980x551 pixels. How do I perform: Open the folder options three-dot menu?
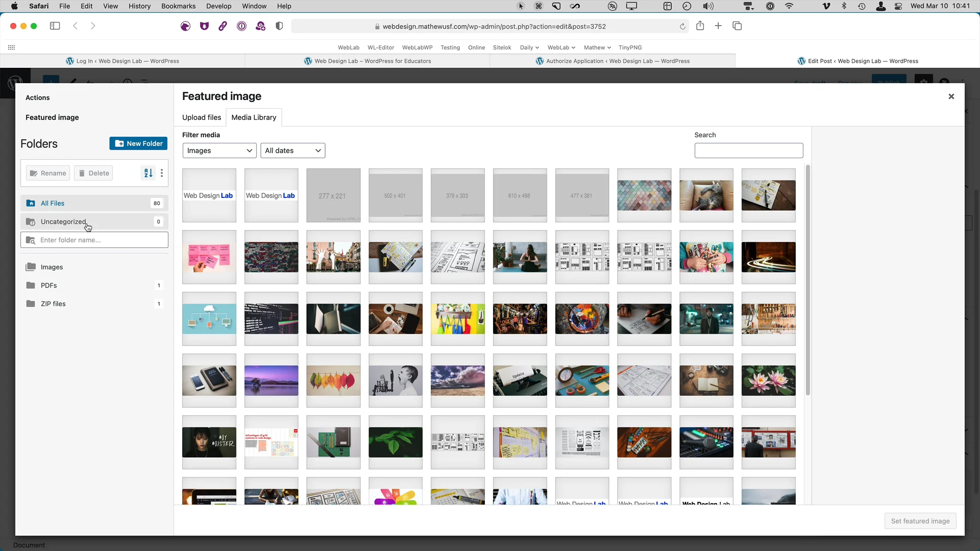[x=162, y=173]
